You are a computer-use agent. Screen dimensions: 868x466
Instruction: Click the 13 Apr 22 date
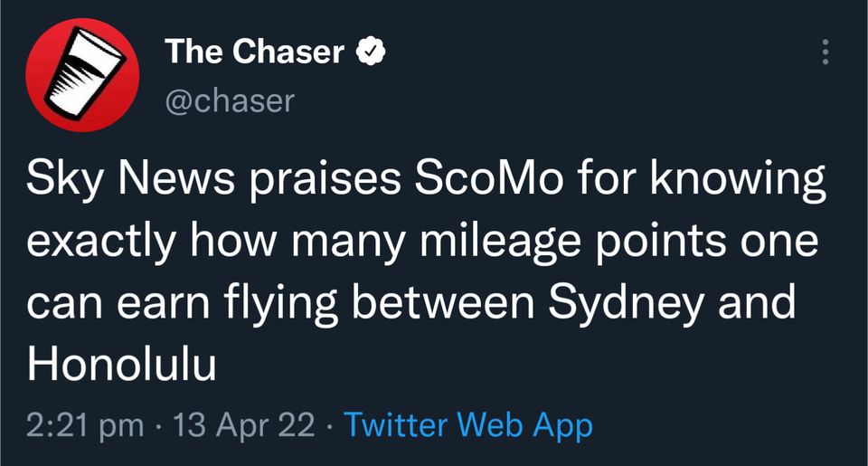[245, 423]
